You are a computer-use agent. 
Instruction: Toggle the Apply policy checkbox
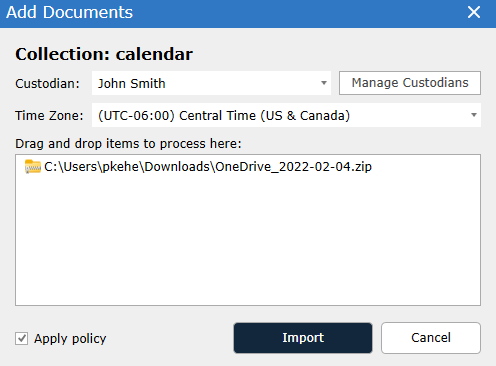coord(21,339)
